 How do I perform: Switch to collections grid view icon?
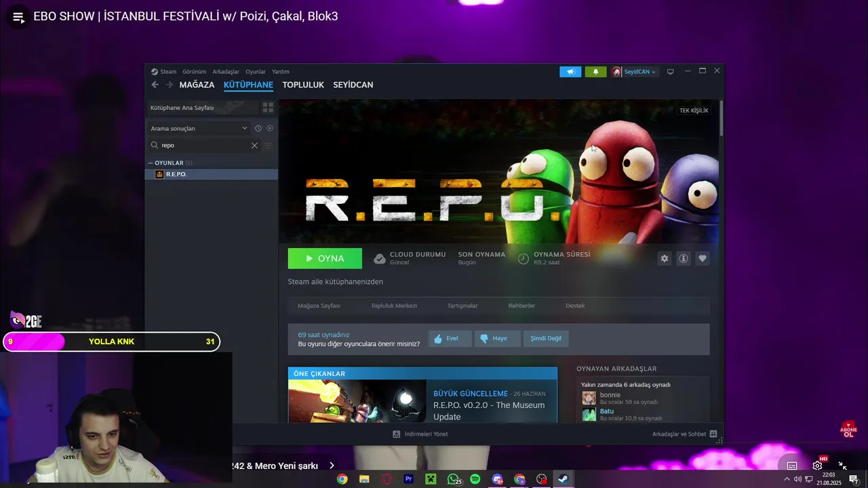[268, 108]
